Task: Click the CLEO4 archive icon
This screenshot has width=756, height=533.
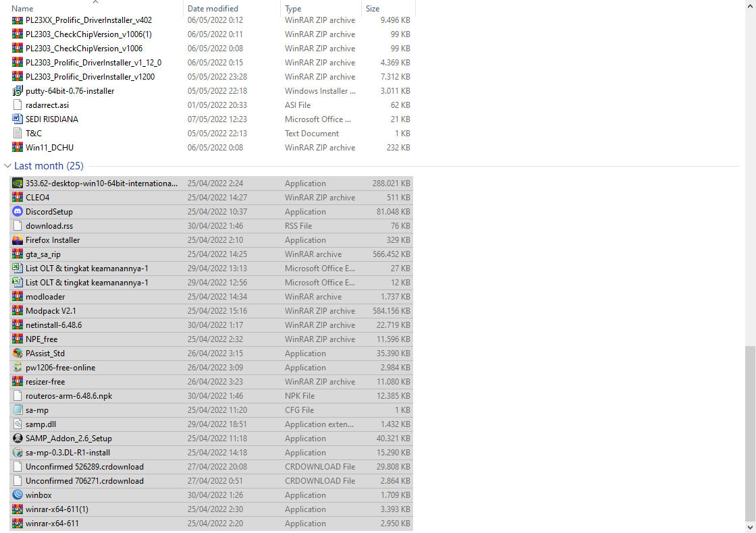Action: tap(18, 198)
